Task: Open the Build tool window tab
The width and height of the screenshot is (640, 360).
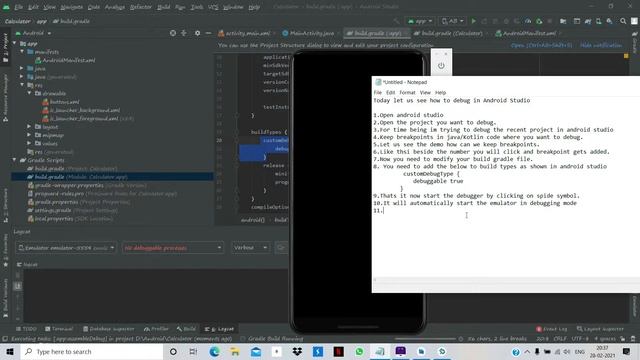Action: point(186,329)
